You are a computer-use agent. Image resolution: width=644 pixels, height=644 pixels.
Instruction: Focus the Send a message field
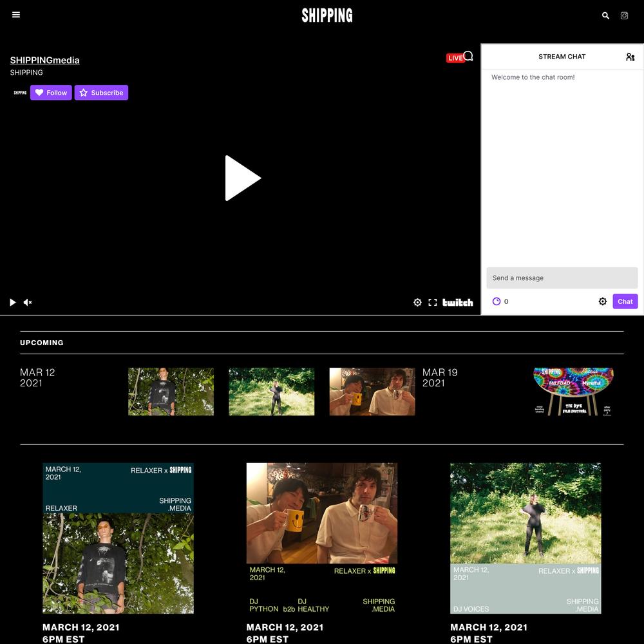(x=562, y=278)
